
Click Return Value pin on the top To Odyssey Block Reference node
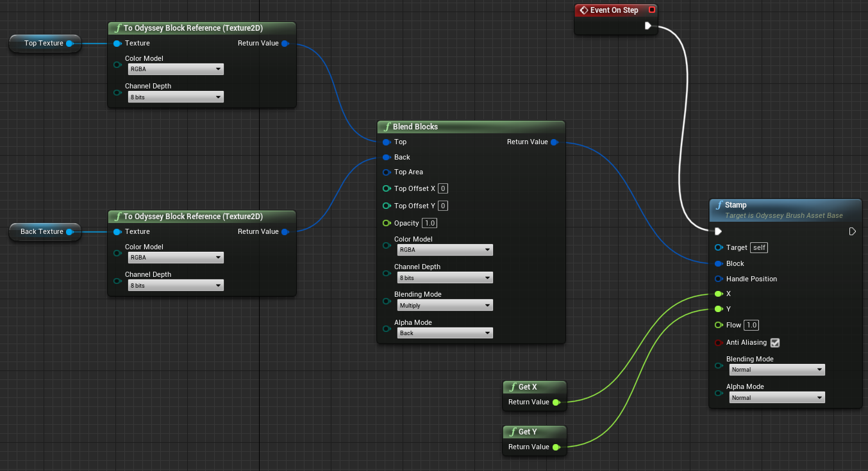coord(286,43)
